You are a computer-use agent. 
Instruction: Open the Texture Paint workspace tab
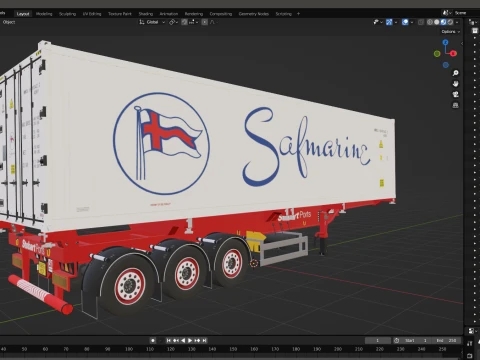coord(120,14)
